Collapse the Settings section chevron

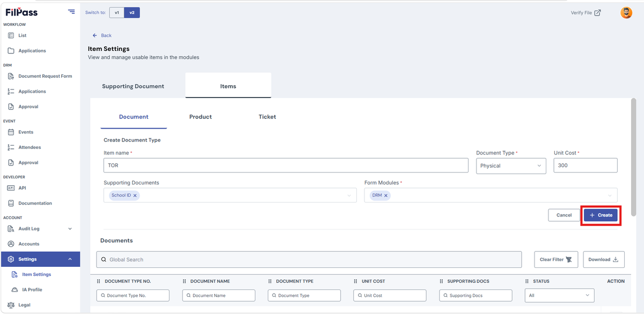tap(70, 259)
